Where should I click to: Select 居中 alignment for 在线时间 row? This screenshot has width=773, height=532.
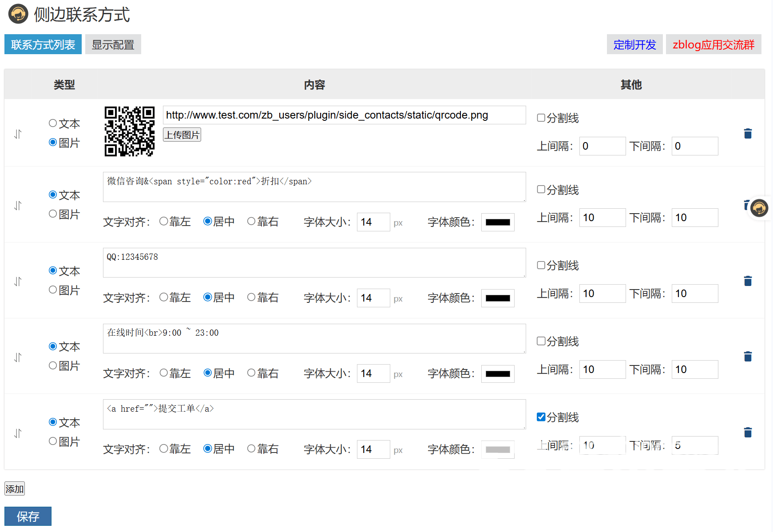[207, 373]
